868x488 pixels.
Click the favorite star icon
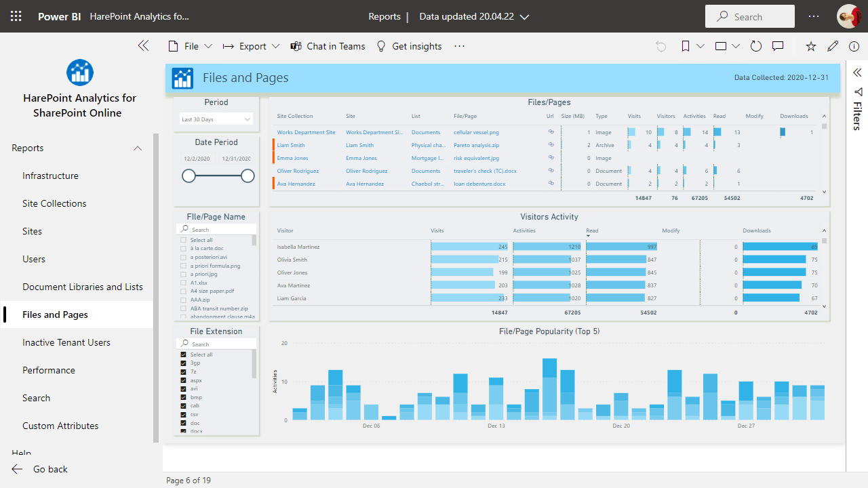coord(811,46)
